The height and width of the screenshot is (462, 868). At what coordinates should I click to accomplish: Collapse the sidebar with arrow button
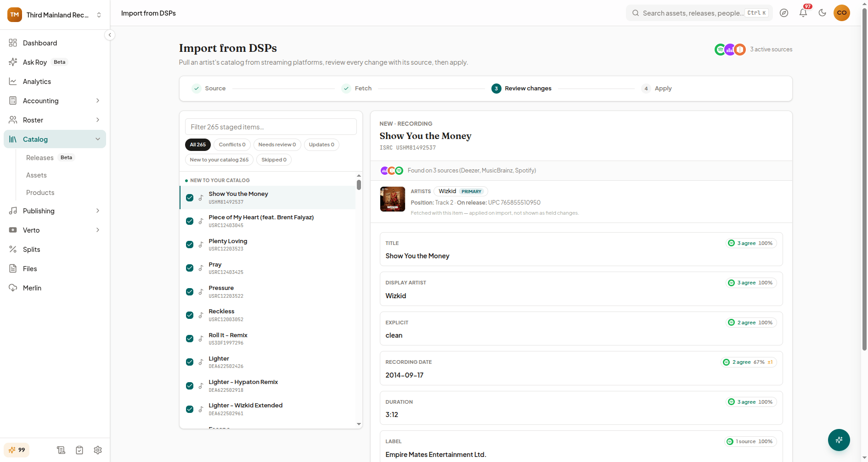[x=110, y=35]
